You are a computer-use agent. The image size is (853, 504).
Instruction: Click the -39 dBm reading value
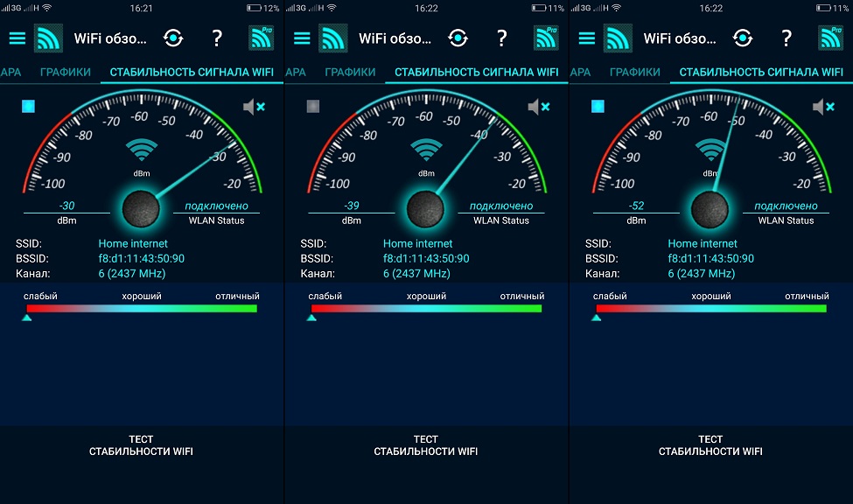352,206
